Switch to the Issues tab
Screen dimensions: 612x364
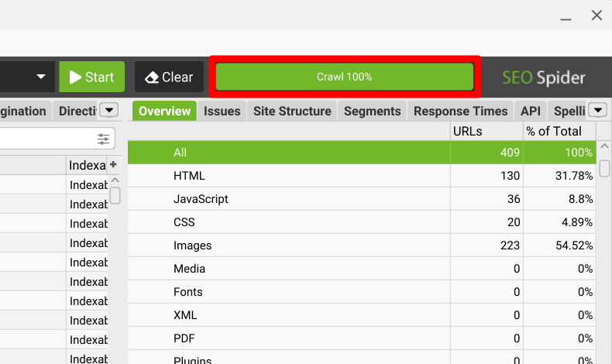pyautogui.click(x=222, y=111)
